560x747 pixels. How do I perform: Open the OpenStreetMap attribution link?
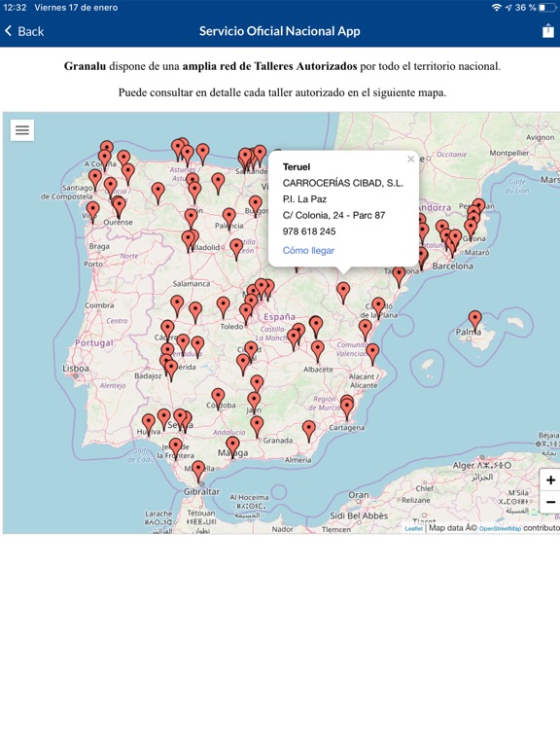(x=500, y=528)
